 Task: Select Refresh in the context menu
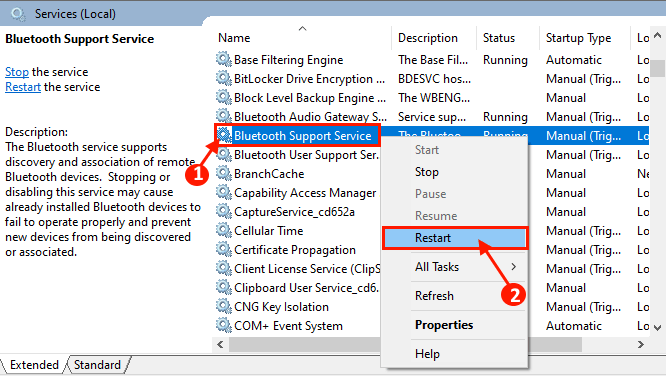tap(434, 296)
